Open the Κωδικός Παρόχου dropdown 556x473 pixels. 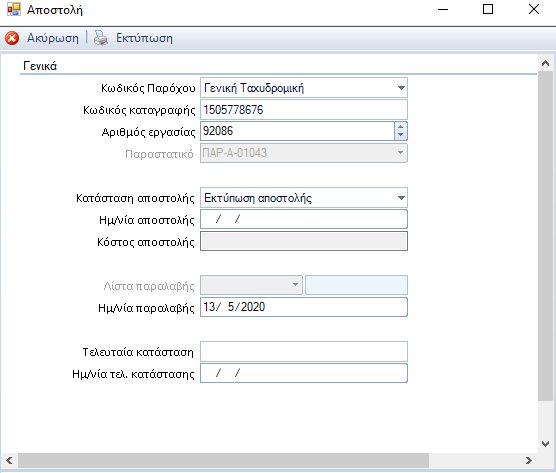point(401,88)
